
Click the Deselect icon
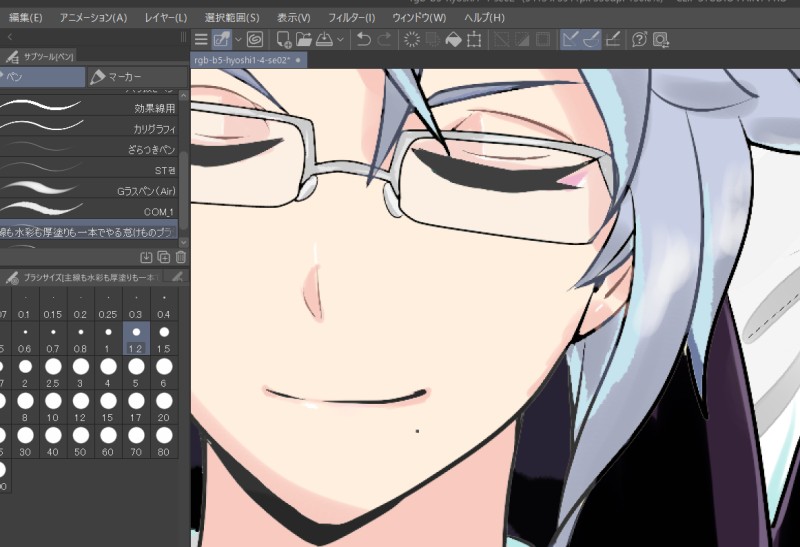pyautogui.click(x=502, y=39)
